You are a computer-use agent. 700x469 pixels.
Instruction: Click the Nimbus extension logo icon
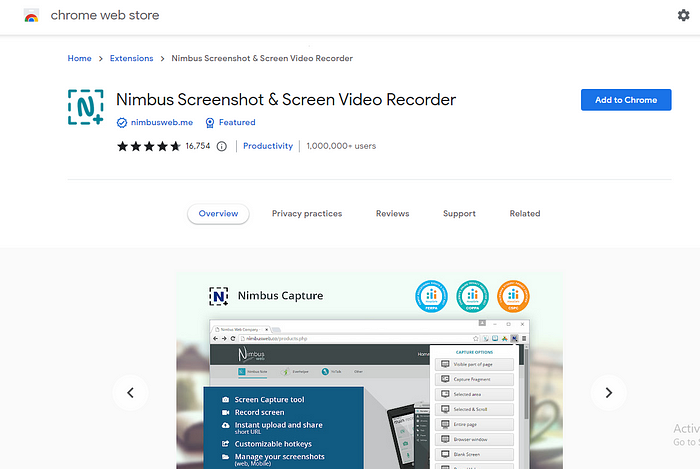(x=86, y=107)
